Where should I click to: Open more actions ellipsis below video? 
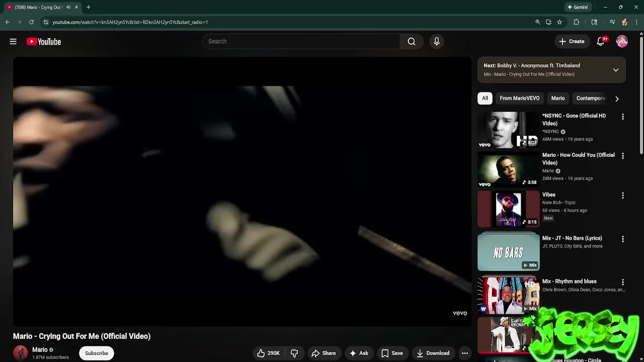coord(465,353)
